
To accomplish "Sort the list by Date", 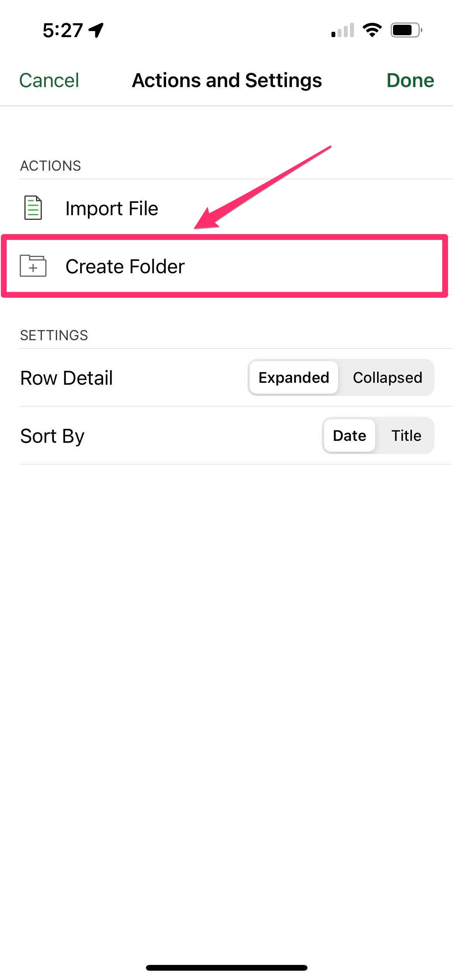I will point(350,435).
